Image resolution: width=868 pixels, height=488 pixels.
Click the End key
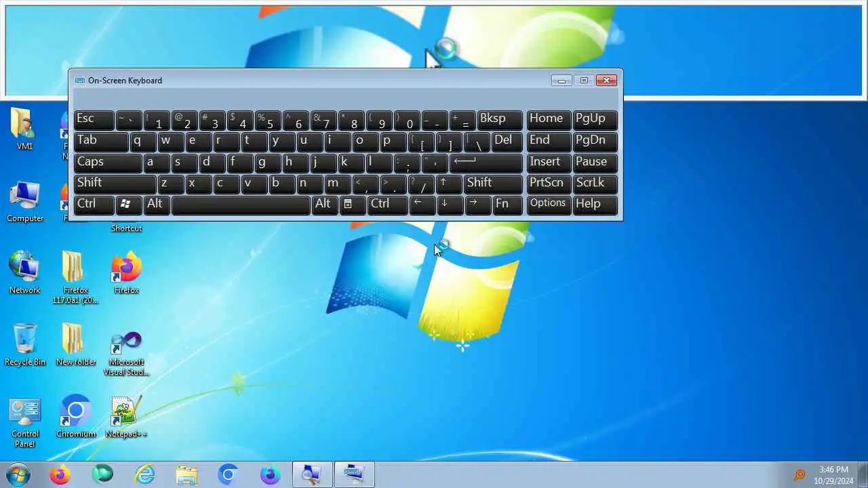click(x=549, y=141)
